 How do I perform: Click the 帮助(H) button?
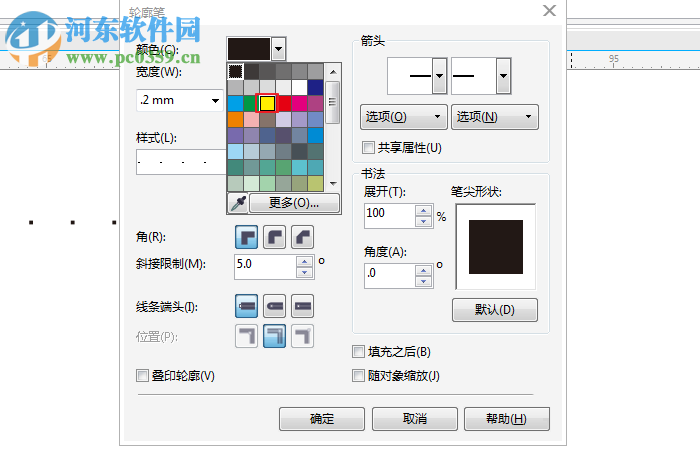tap(507, 419)
